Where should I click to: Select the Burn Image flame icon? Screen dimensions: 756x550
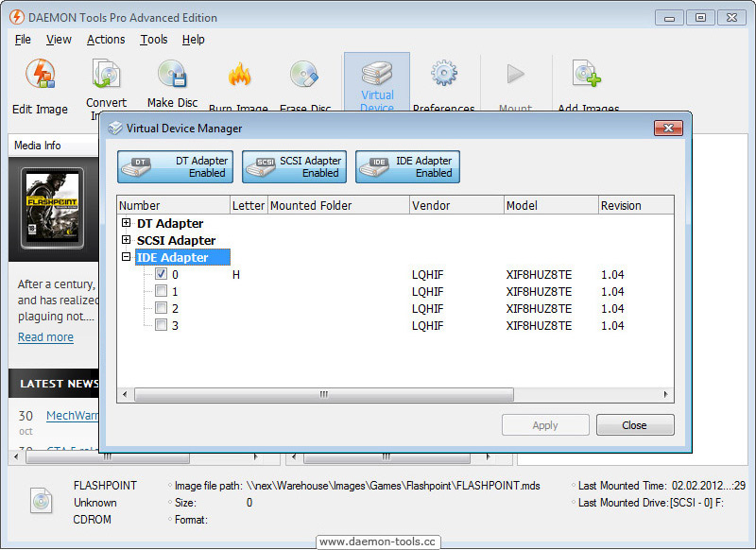click(x=239, y=76)
